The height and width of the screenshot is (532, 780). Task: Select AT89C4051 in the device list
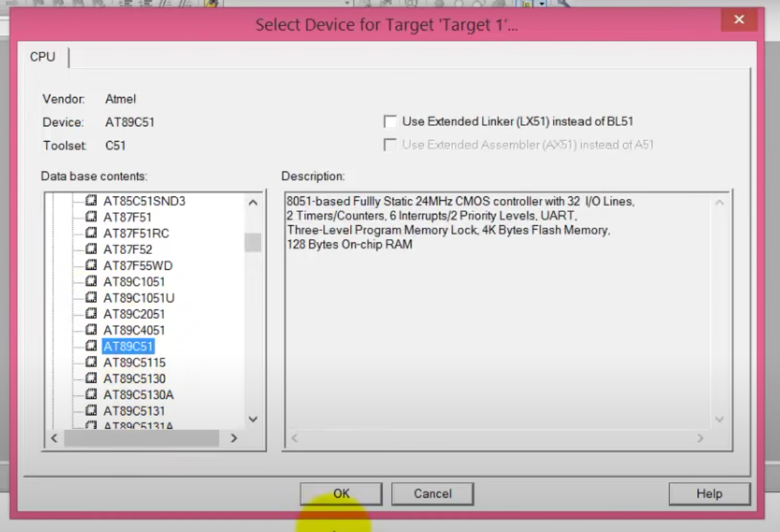134,330
